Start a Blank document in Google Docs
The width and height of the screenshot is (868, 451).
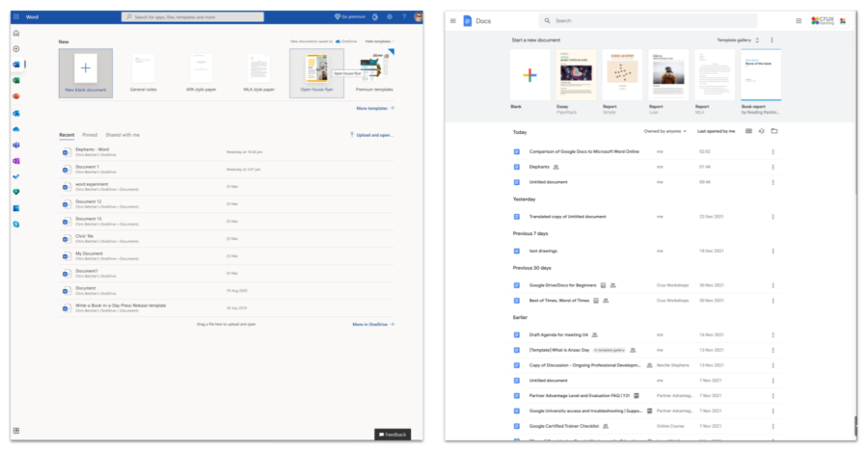tap(529, 75)
